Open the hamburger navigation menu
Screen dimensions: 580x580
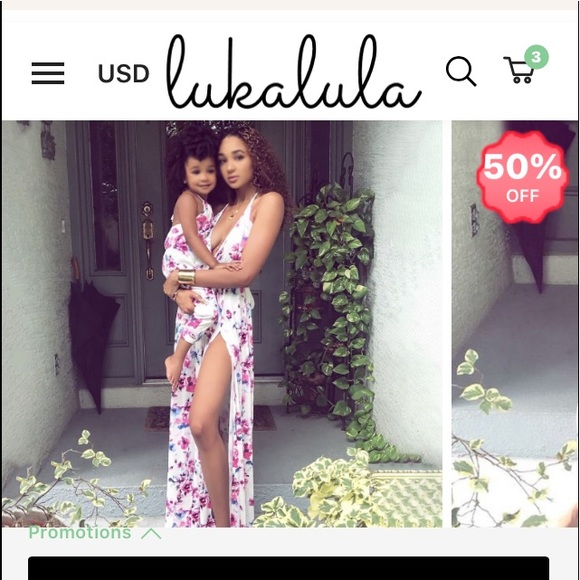point(48,73)
